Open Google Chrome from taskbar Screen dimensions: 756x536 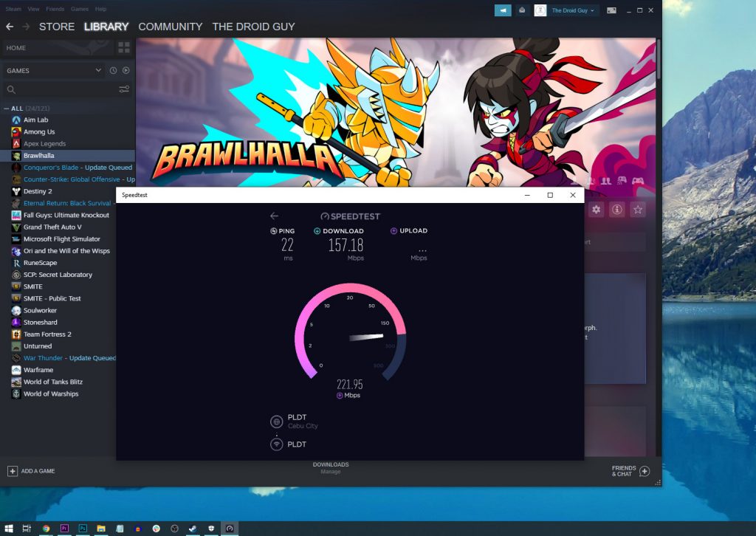coord(46,529)
